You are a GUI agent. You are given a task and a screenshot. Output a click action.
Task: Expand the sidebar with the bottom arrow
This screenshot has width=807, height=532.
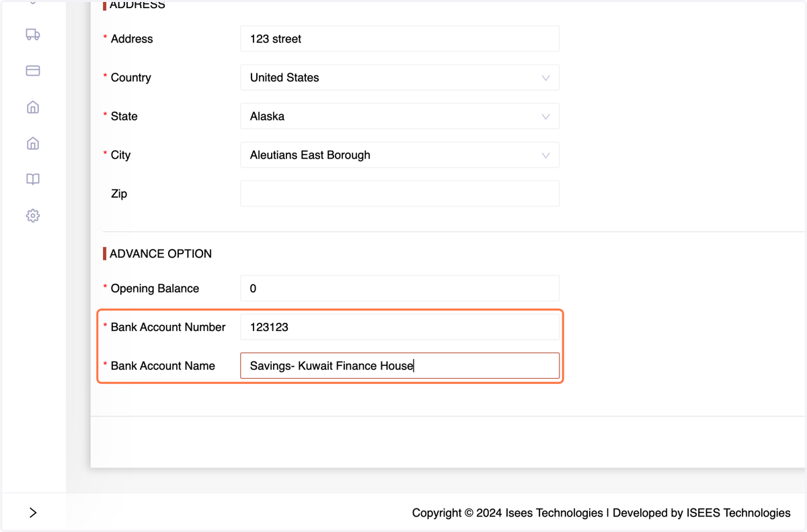point(33,512)
